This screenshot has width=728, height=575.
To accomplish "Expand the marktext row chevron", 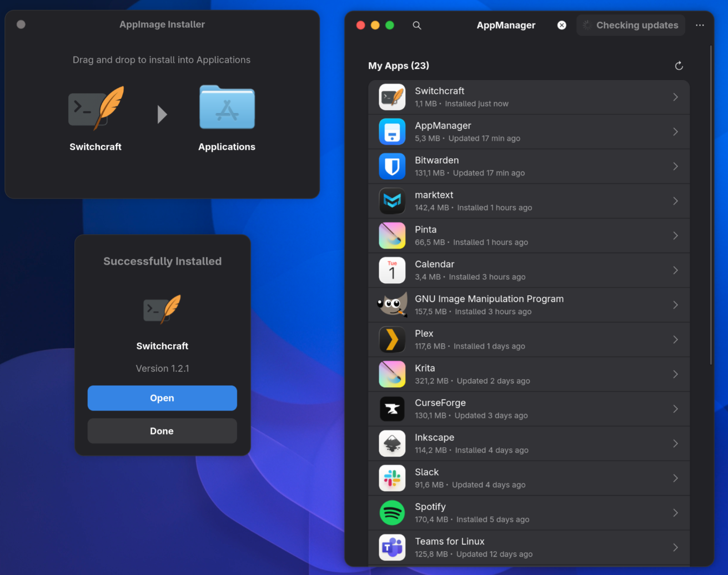I will pos(675,201).
